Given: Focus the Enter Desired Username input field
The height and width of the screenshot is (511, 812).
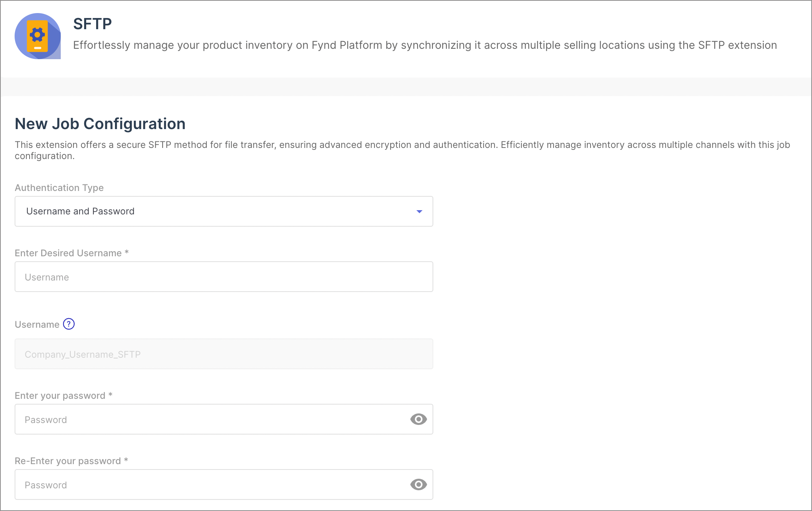Looking at the screenshot, I should point(224,277).
